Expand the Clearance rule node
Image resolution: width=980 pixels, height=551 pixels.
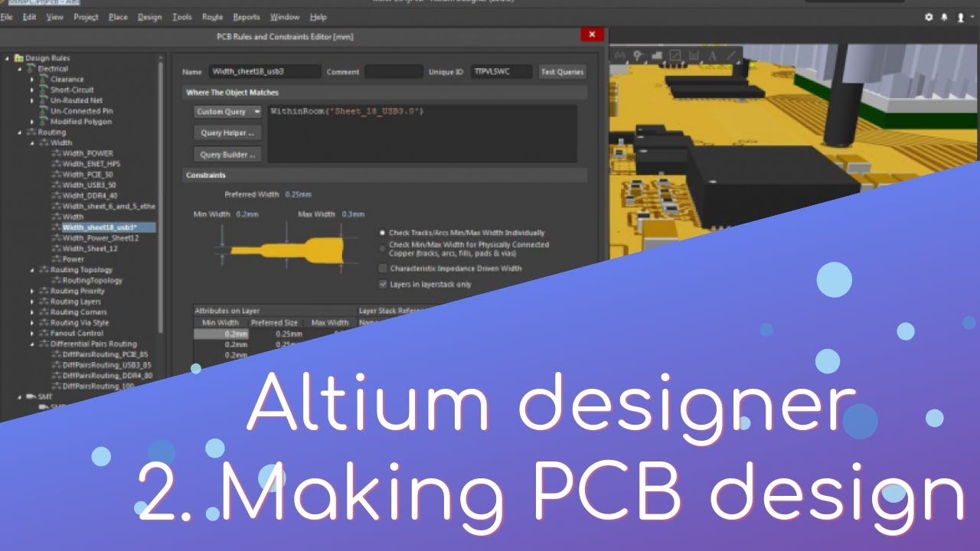coord(32,80)
